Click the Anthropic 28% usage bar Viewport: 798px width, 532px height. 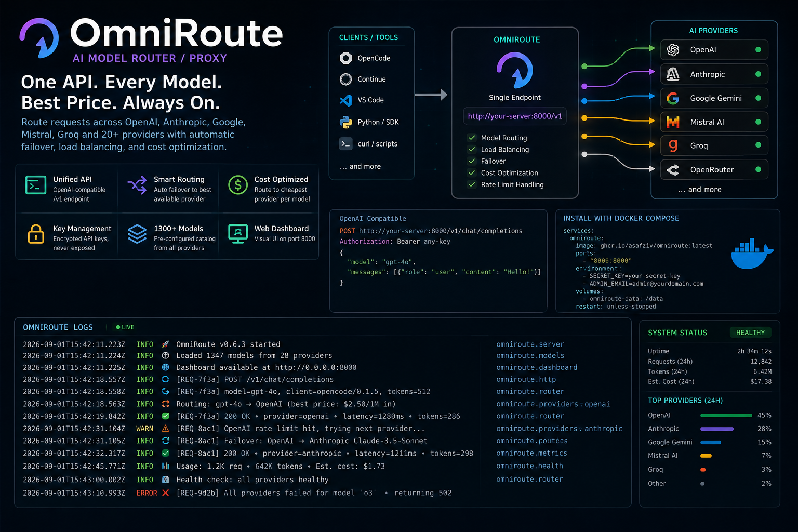click(717, 429)
